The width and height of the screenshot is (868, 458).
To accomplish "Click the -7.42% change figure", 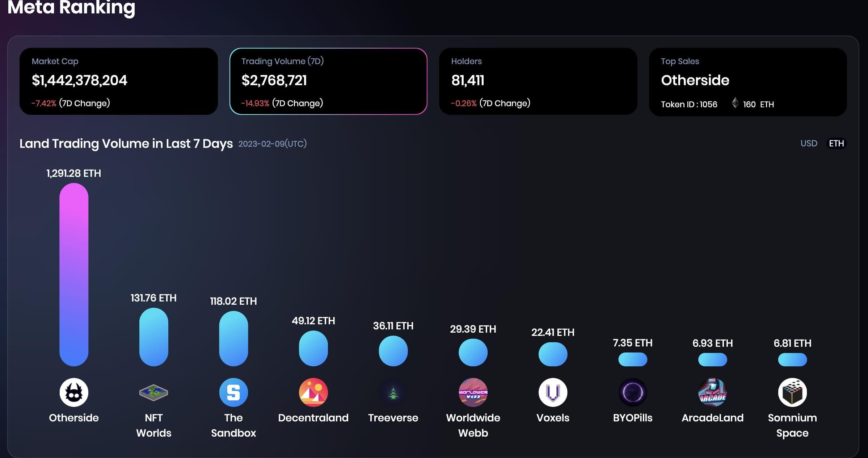I will [x=44, y=103].
